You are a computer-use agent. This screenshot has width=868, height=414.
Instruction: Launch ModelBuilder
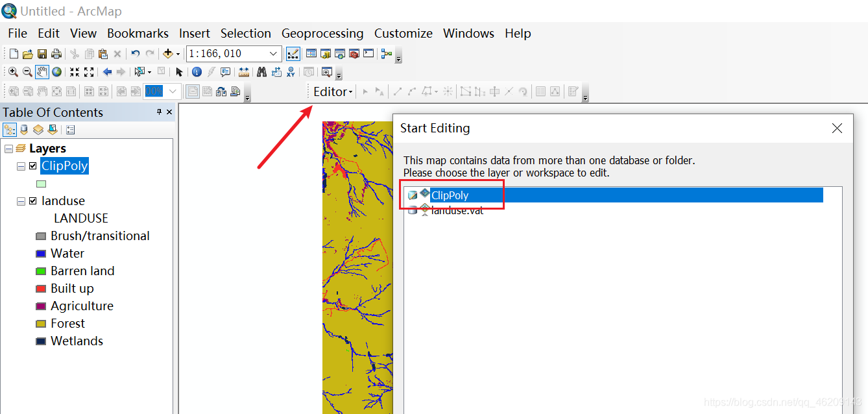(x=387, y=54)
